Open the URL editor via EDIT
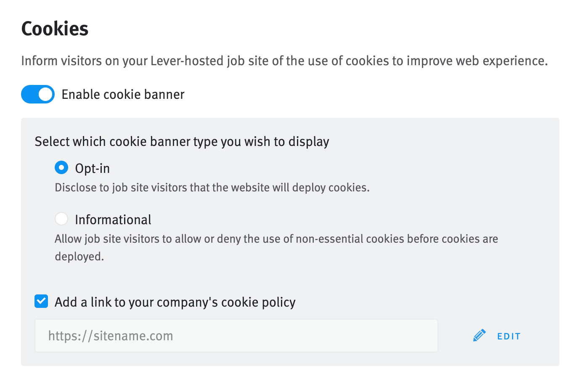This screenshot has width=583, height=392. [509, 336]
